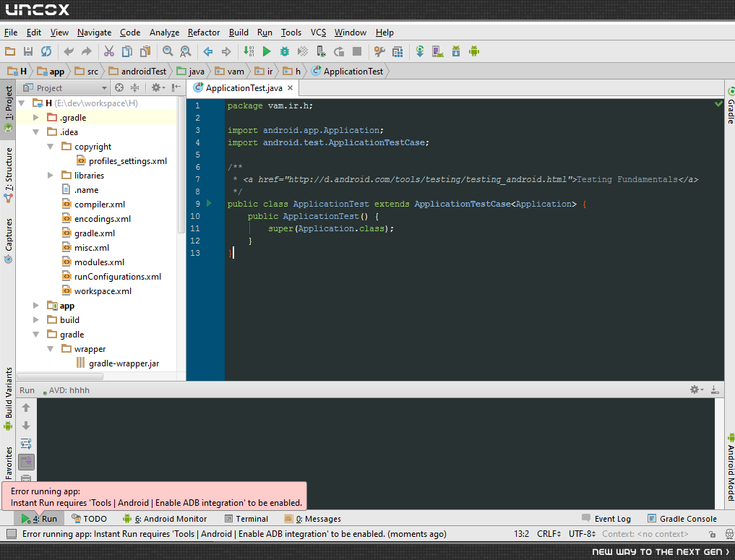Click the Paste clipboard icon
The width and height of the screenshot is (735, 560).
(x=145, y=51)
